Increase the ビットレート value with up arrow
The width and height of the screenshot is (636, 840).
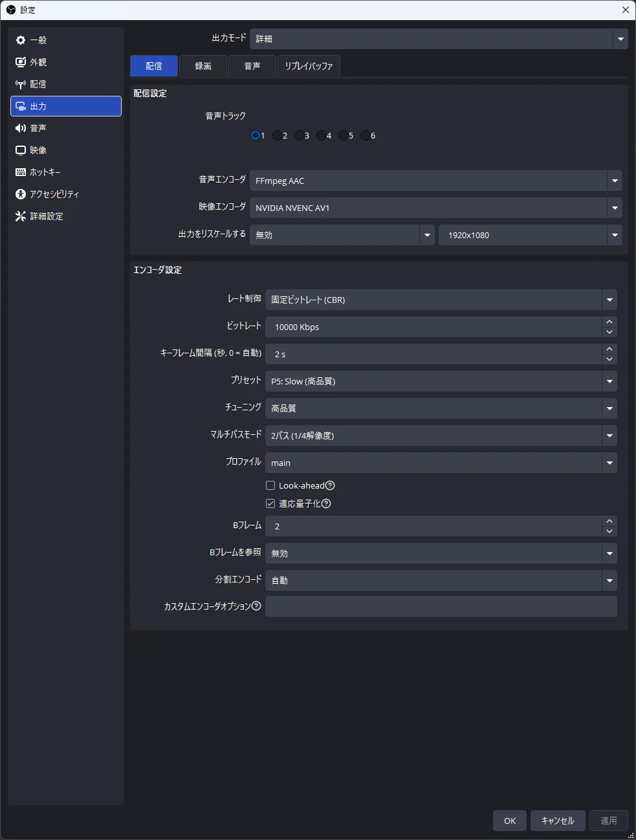pos(609,322)
